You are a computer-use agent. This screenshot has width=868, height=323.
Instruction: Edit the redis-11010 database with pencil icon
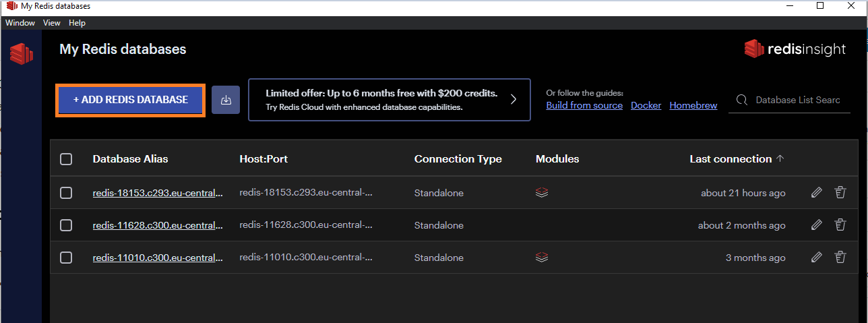817,258
